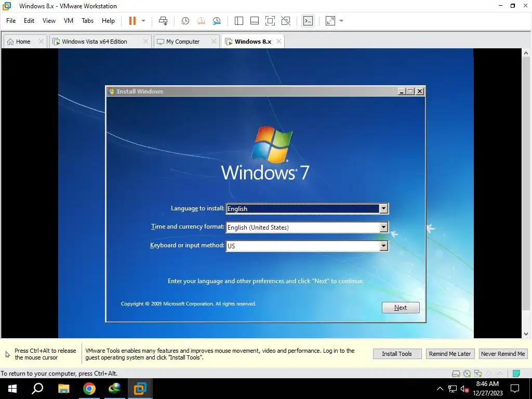This screenshot has width=532, height=399.
Task: Open File Explorer from the taskbar
Action: 63,389
